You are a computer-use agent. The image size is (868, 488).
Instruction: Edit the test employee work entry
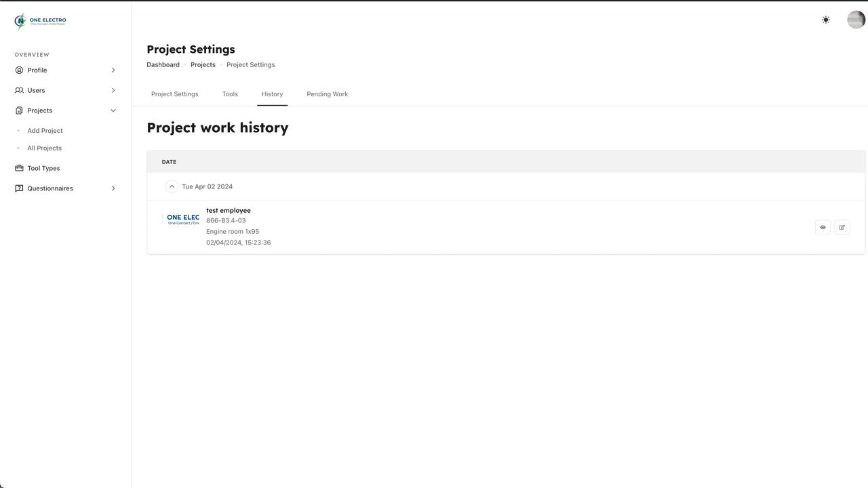pos(842,228)
